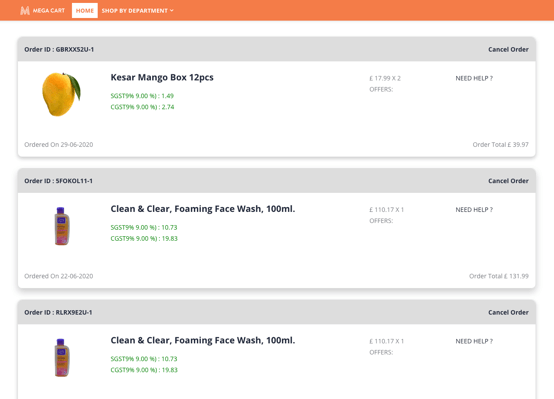
Task: Open face wash title in order RLRX9E2U-1
Action: click(x=203, y=340)
